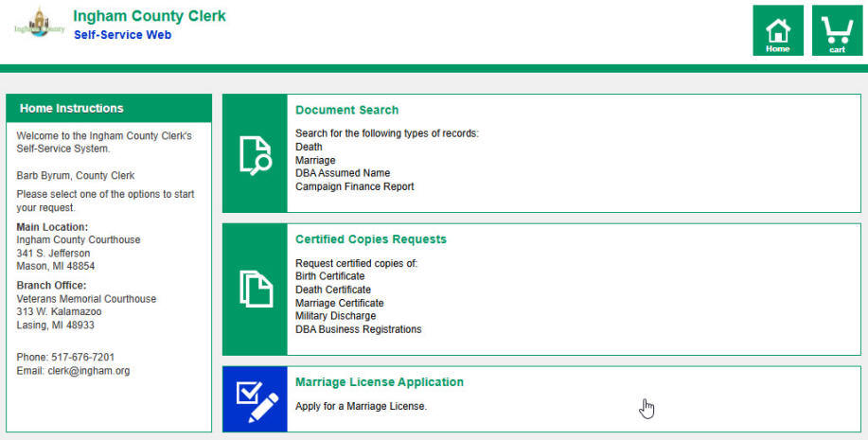Screen dimensions: 868x440
Task: Open the shopping cart
Action: coord(837,31)
